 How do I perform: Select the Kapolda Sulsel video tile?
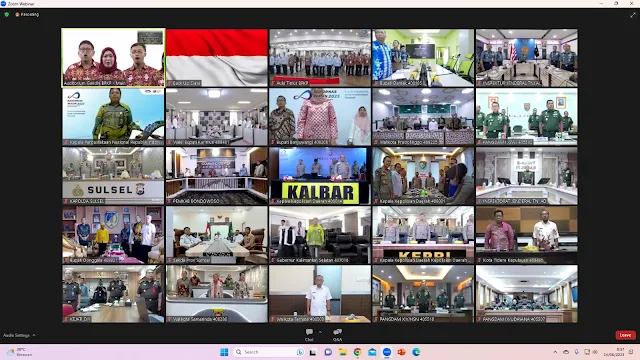(x=113, y=176)
